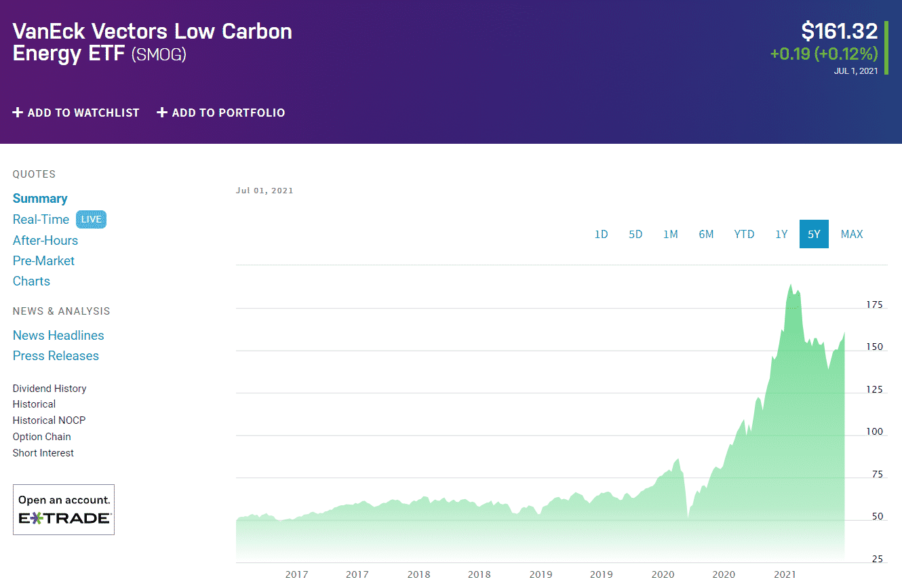902x588 pixels.
Task: Click the plus icon beside Add to Watchlist
Action: tap(18, 113)
